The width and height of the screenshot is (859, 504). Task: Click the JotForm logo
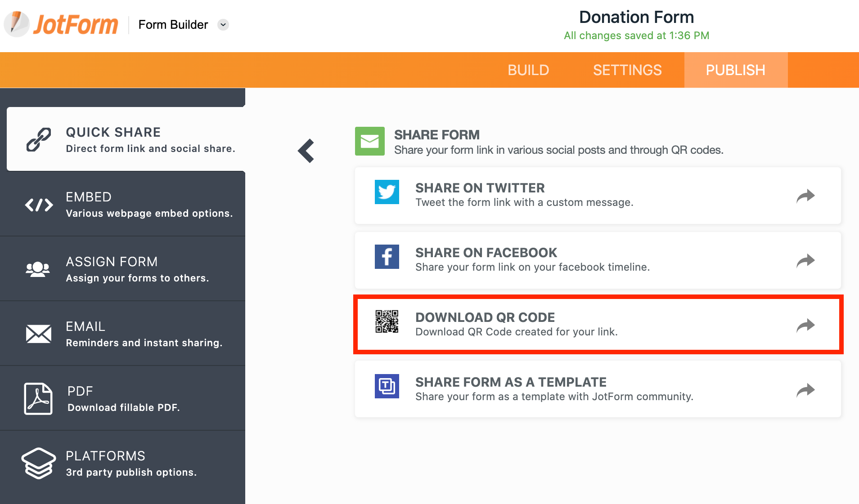[x=61, y=24]
